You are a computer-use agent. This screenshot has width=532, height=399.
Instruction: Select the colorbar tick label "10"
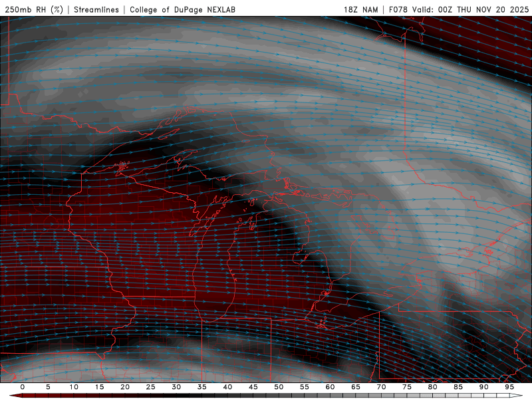[74, 387]
